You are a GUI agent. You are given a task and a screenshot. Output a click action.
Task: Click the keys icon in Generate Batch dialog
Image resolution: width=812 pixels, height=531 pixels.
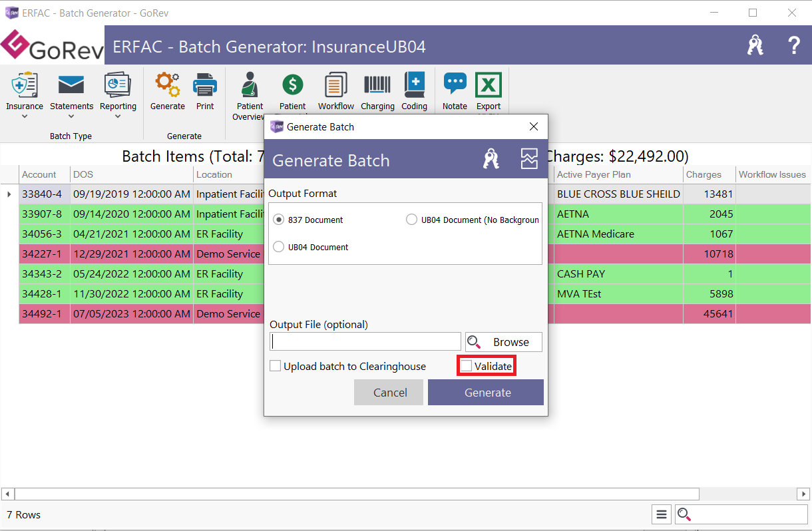pyautogui.click(x=491, y=158)
